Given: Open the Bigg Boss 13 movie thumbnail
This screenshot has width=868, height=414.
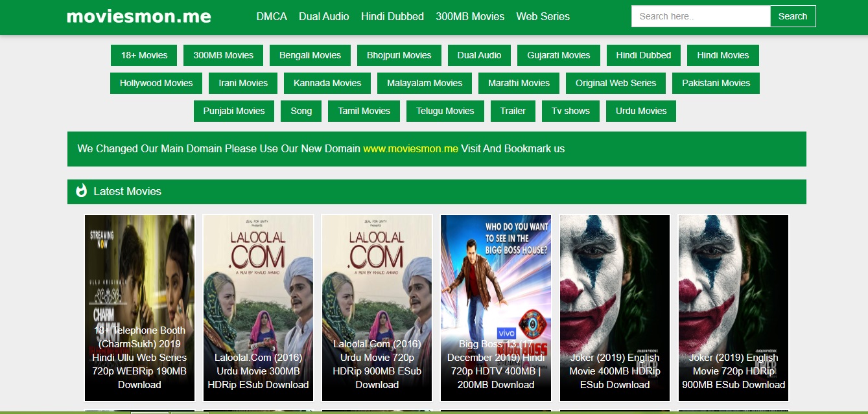Looking at the screenshot, I should coord(495,308).
